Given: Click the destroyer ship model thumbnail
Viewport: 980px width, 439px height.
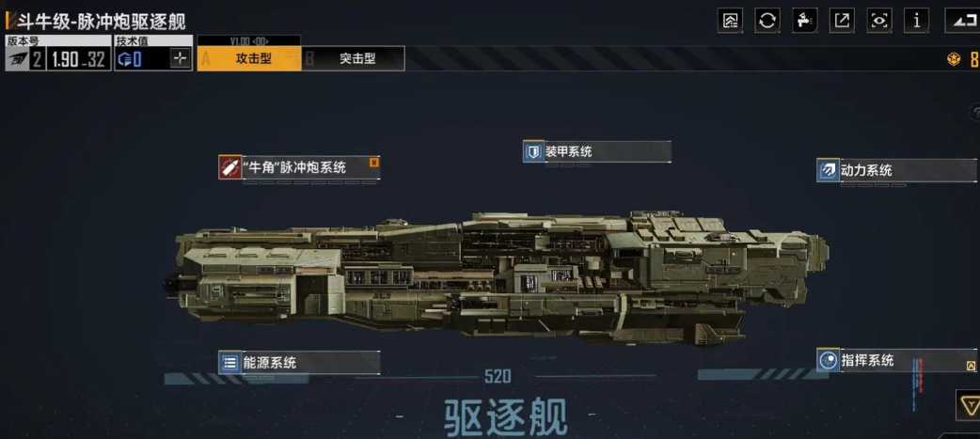Looking at the screenshot, I should click(x=497, y=278).
